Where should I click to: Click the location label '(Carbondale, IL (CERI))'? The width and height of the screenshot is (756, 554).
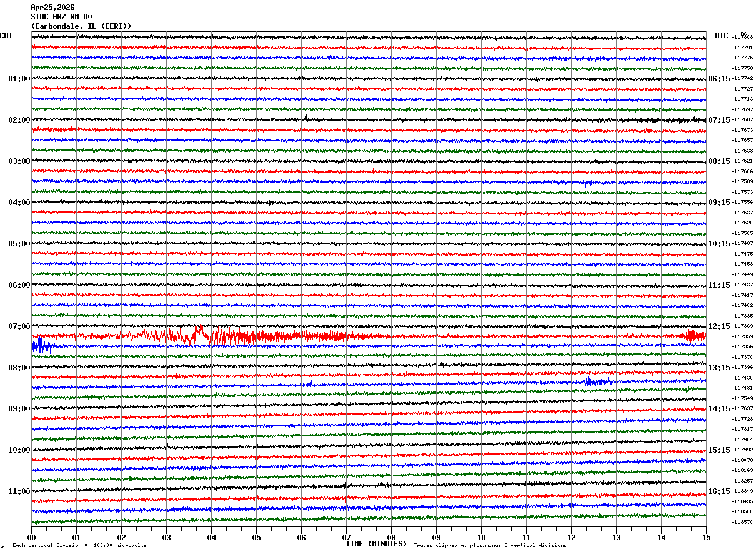pyautogui.click(x=81, y=26)
